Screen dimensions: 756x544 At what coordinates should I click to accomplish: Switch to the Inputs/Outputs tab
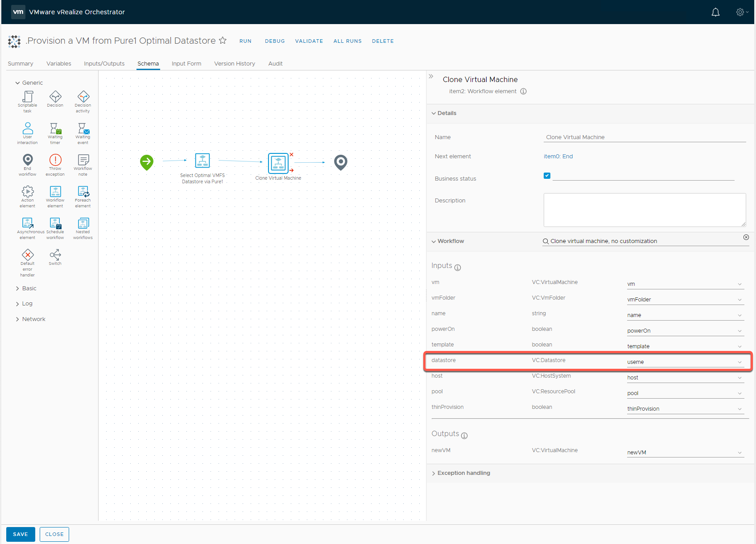click(104, 64)
